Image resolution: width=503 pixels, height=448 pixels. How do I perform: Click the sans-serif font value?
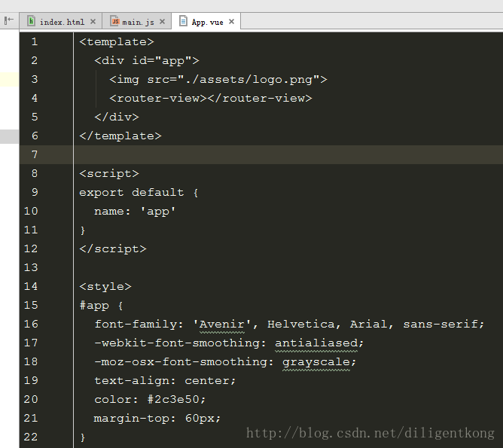[x=441, y=325]
